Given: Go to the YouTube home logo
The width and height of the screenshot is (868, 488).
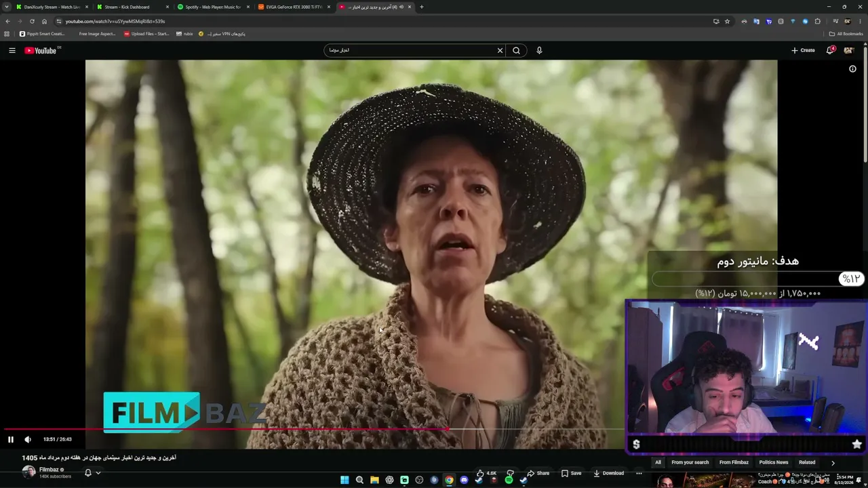Looking at the screenshot, I should pos(42,50).
